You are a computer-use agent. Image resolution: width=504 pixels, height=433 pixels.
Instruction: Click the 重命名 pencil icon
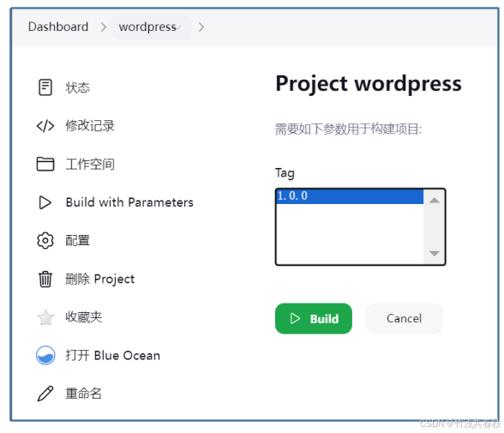45,394
